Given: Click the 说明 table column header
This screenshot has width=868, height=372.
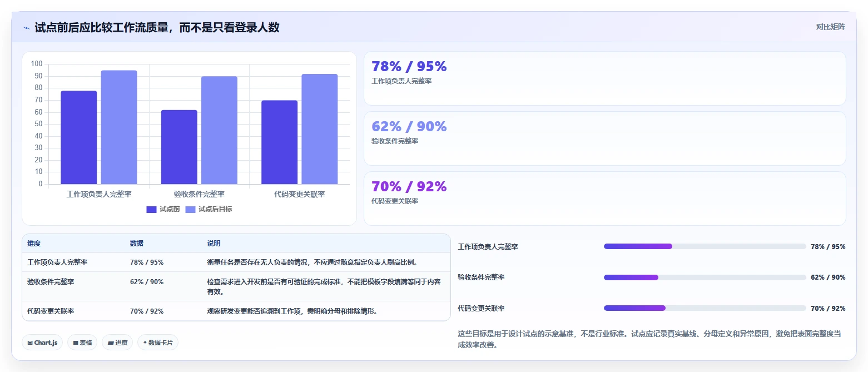Looking at the screenshot, I should pos(214,244).
